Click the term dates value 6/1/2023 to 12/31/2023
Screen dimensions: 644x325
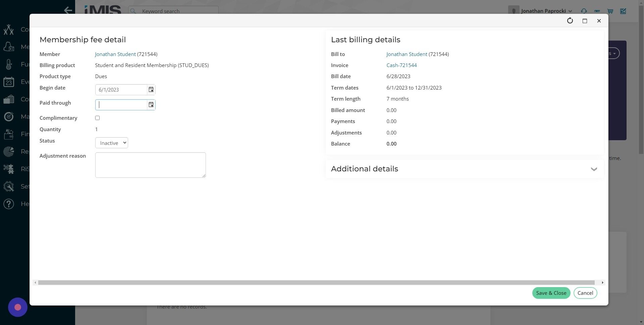click(x=414, y=88)
